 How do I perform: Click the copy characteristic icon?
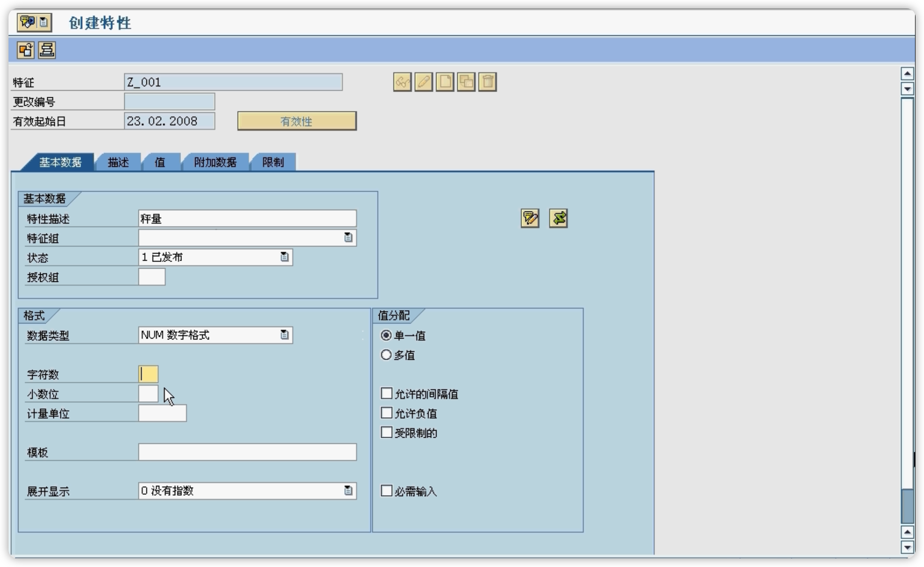[x=466, y=82]
